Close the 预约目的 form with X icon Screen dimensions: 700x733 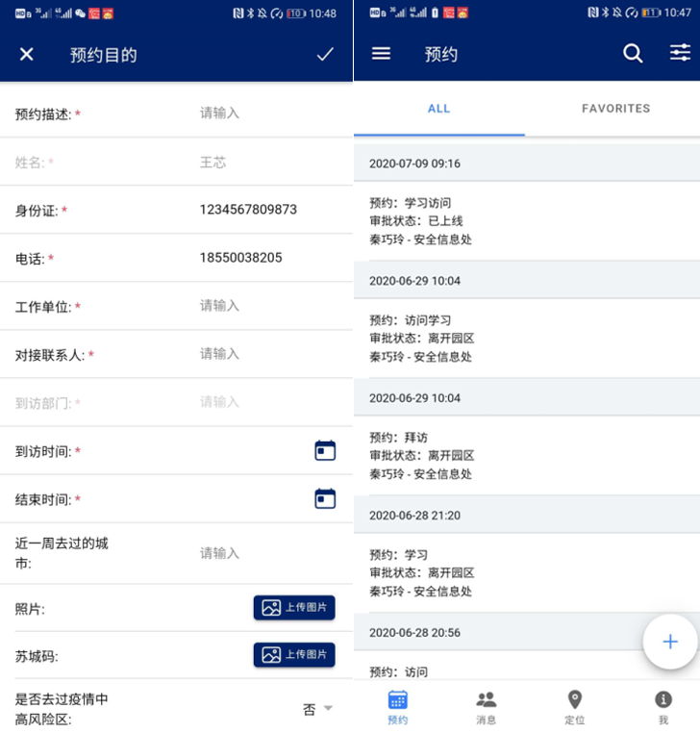click(x=27, y=55)
